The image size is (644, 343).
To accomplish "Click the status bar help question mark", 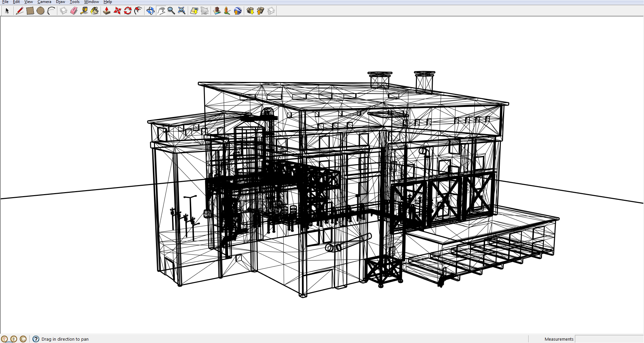I will coord(35,339).
